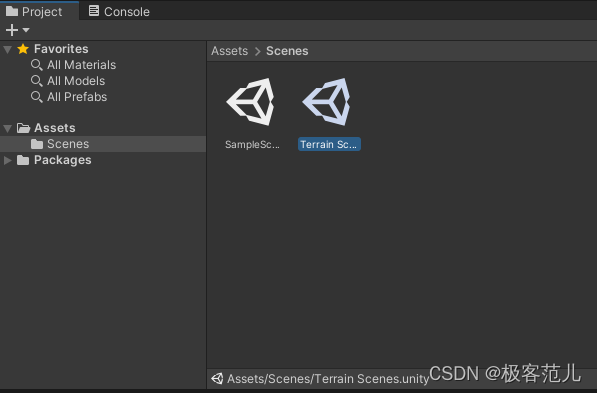Click the search icon beside All Prefabs
The height and width of the screenshot is (393, 597).
pos(37,97)
